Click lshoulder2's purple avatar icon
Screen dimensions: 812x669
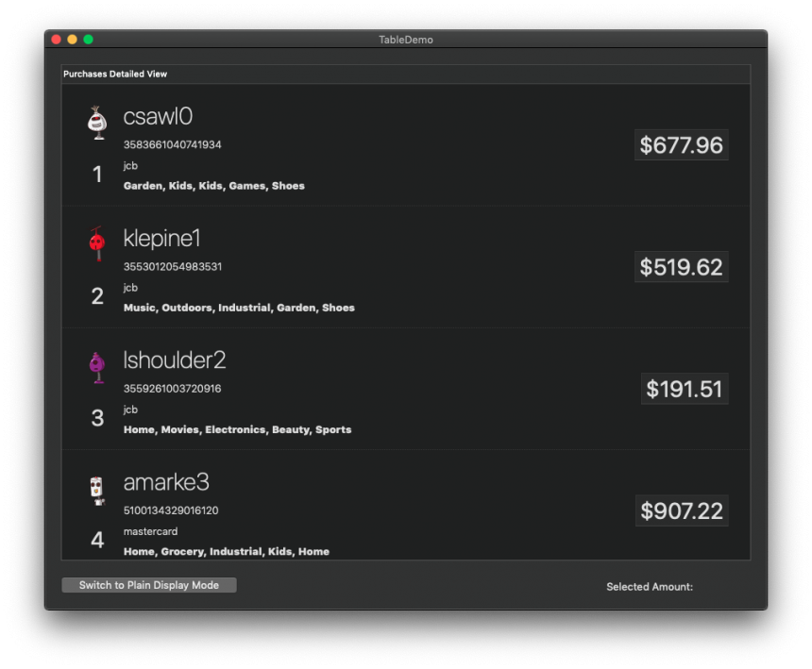96,366
